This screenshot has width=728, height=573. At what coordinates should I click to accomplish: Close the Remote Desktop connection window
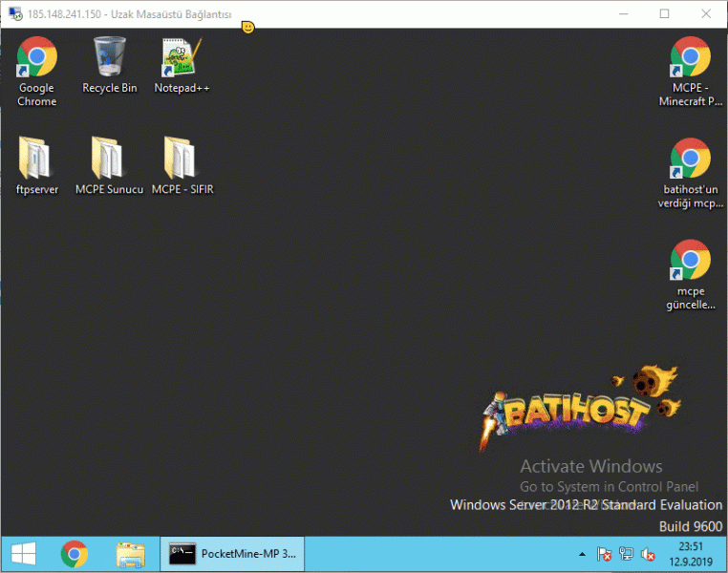[x=706, y=14]
